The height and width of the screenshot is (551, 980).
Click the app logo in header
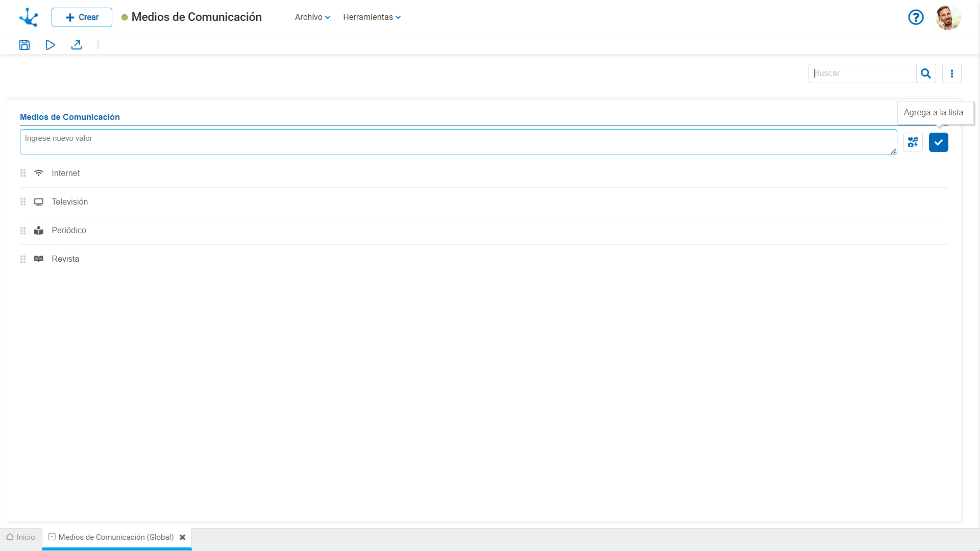pos(29,17)
